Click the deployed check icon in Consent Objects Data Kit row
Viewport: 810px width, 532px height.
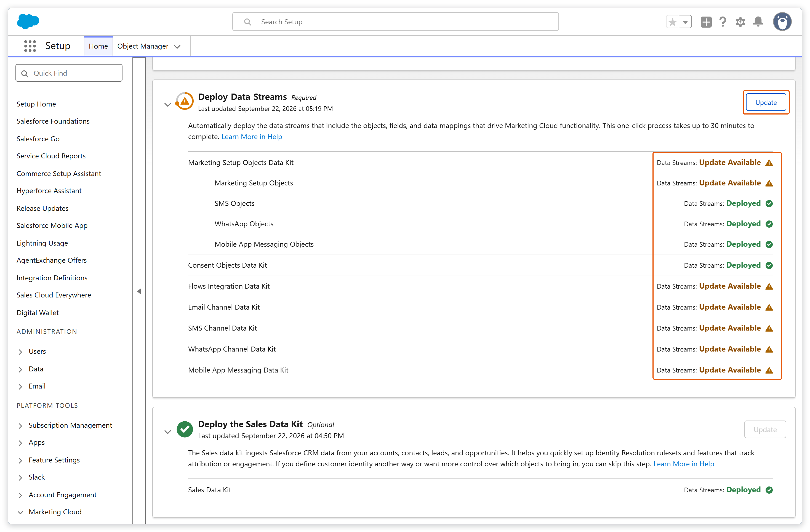[769, 265]
